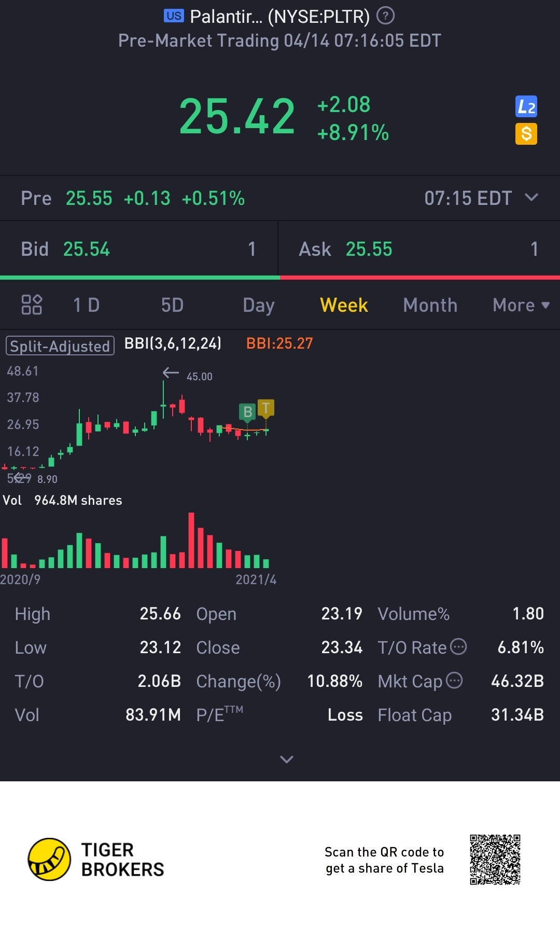560x938 pixels.
Task: Tap the Mkt Cap info bubble icon
Action: point(454,680)
